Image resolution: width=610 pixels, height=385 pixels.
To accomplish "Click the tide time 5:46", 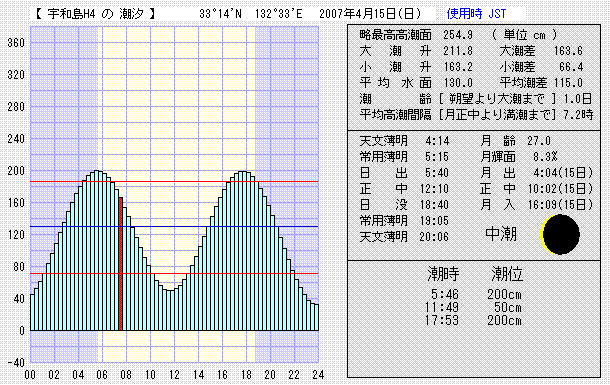I will coord(444,294).
